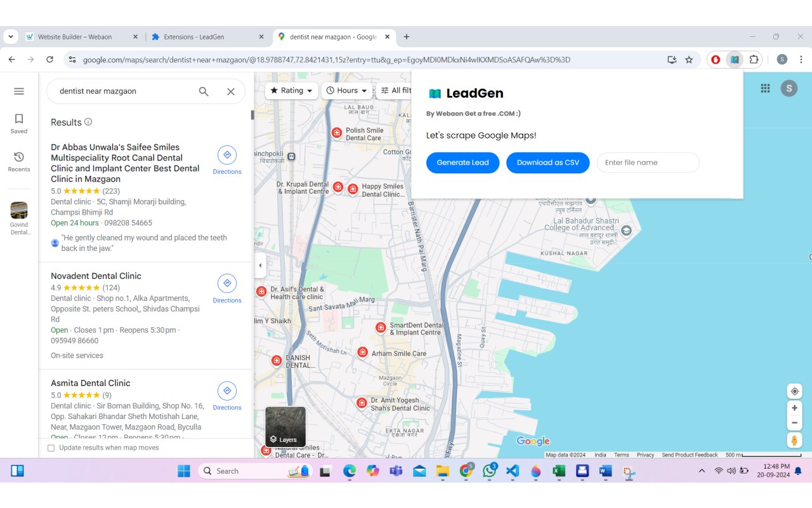Bookmark this page with the star icon
Screen dimensions: 812x508
(x=689, y=60)
